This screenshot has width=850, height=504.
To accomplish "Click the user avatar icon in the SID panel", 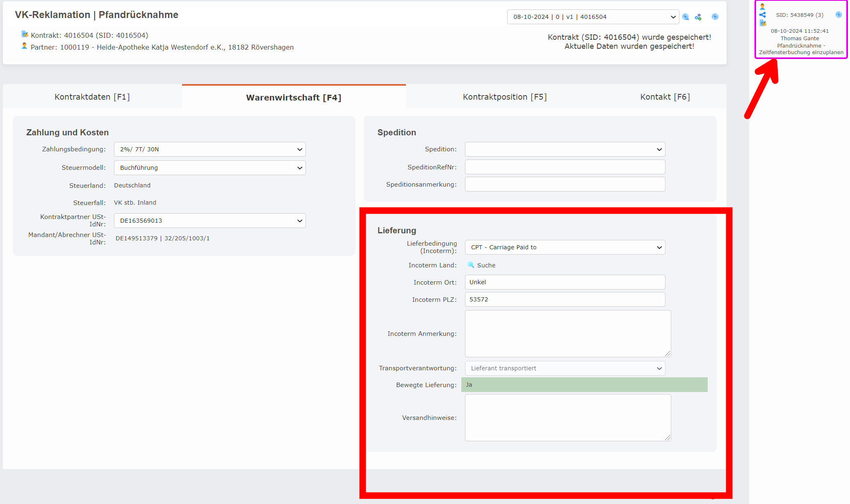I will point(762,6).
